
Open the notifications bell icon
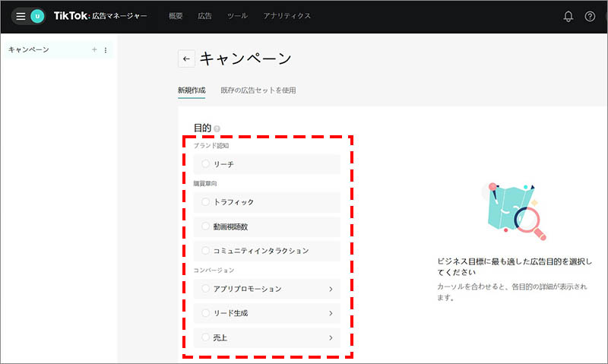(x=568, y=16)
